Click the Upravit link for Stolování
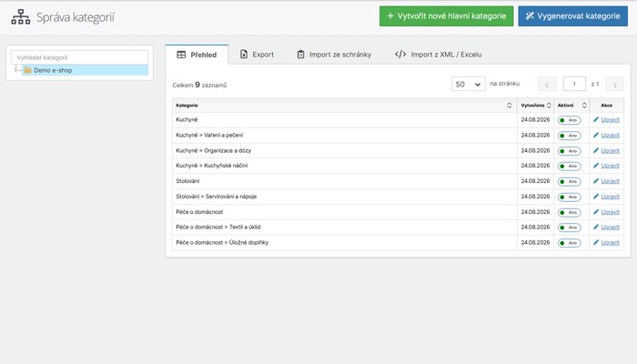 point(611,181)
